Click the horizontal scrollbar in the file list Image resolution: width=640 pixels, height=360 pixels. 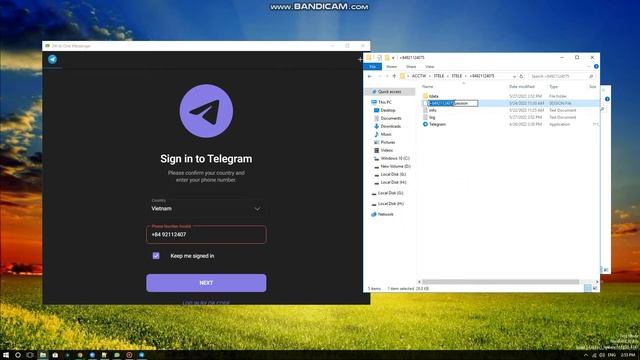(x=500, y=282)
